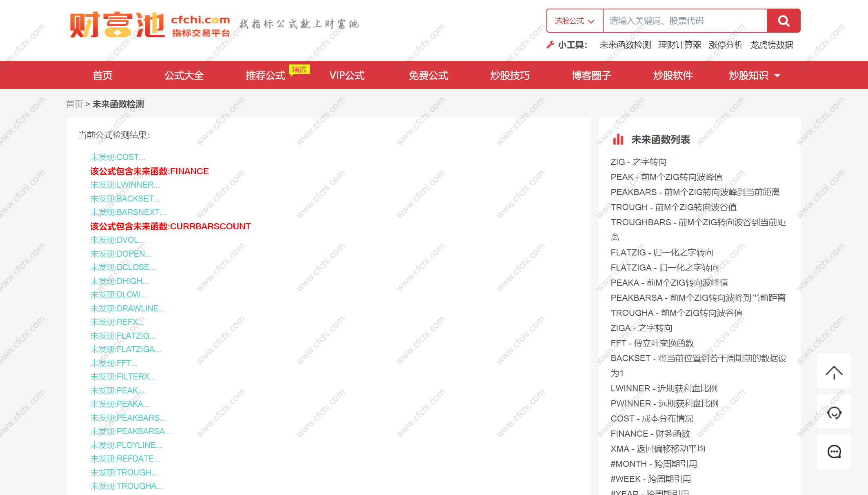The width and height of the screenshot is (868, 495).
Task: Click the red bar chart icon
Action: coord(618,140)
